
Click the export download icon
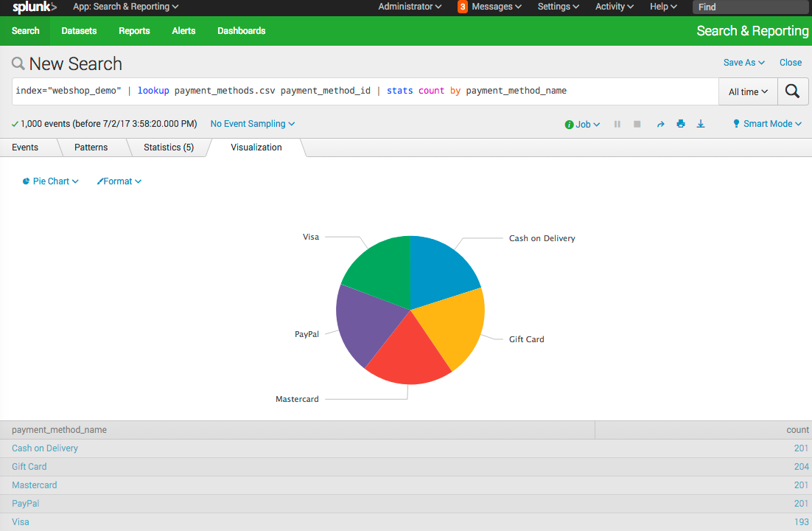tap(701, 124)
